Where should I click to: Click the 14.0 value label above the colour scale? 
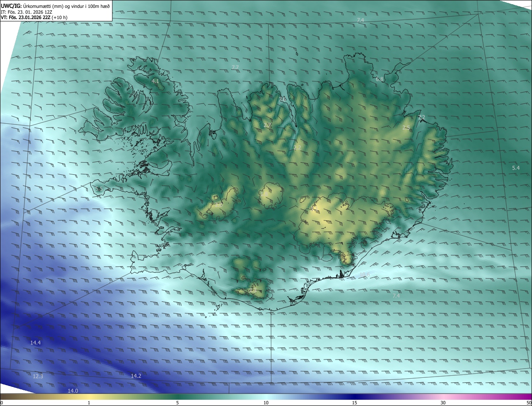(73, 391)
